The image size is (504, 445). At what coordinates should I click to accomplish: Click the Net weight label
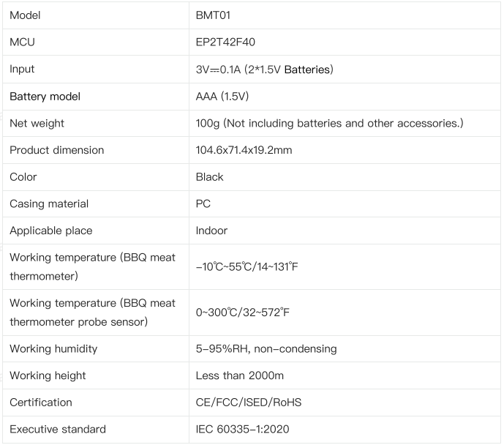tap(37, 123)
